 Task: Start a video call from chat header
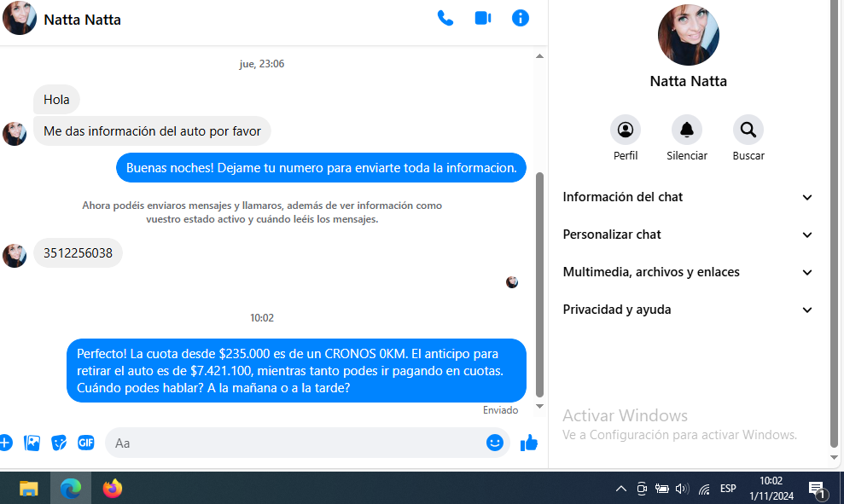pyautogui.click(x=483, y=18)
